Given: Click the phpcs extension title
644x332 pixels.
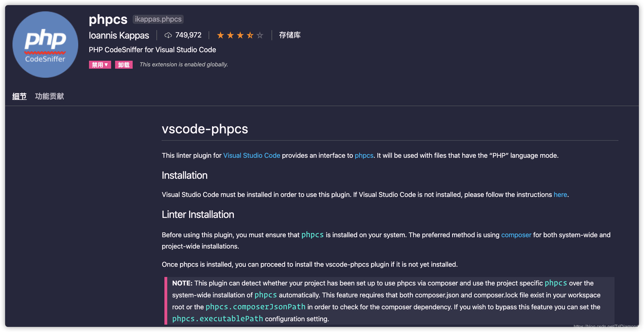Looking at the screenshot, I should point(108,19).
